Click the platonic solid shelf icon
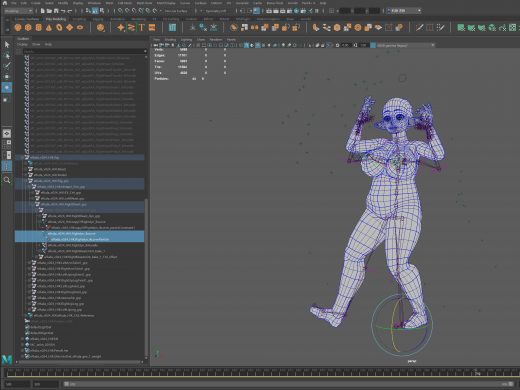The width and height of the screenshot is (520, 390). [x=100, y=28]
